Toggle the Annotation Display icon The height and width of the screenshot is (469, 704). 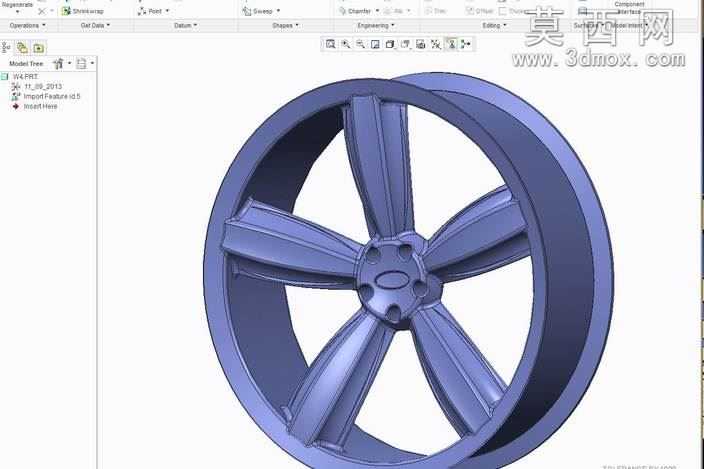point(451,44)
